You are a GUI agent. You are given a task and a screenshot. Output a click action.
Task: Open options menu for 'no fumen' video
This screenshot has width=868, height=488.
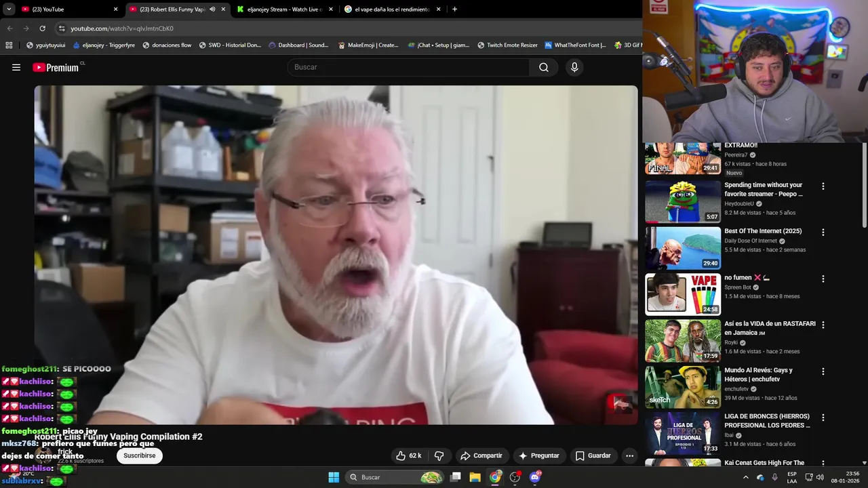pyautogui.click(x=823, y=279)
